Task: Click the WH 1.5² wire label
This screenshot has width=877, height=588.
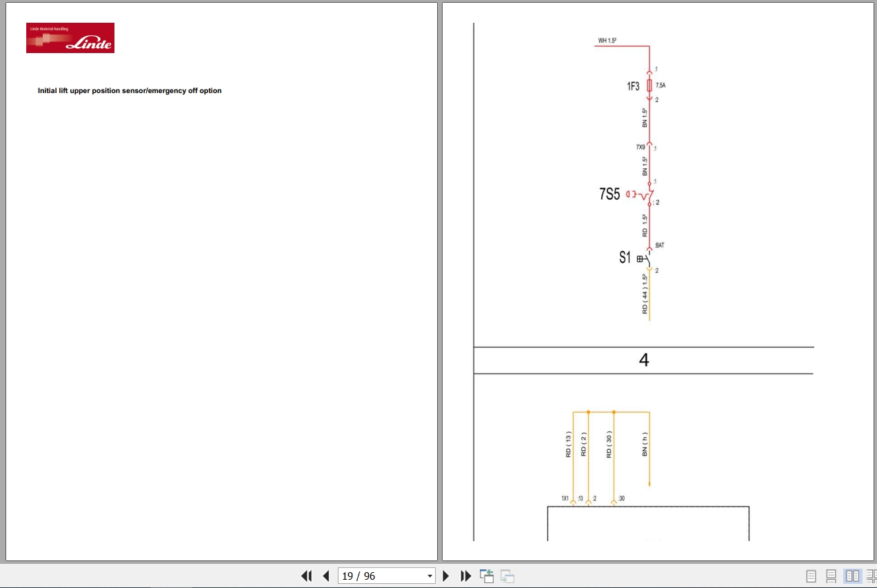Action: (607, 41)
